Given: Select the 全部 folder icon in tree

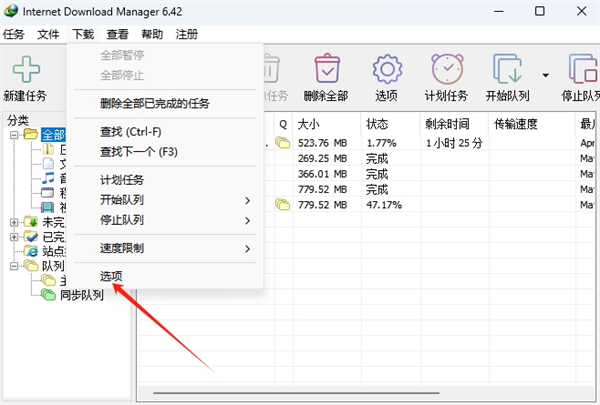Looking at the screenshot, I should [31, 134].
